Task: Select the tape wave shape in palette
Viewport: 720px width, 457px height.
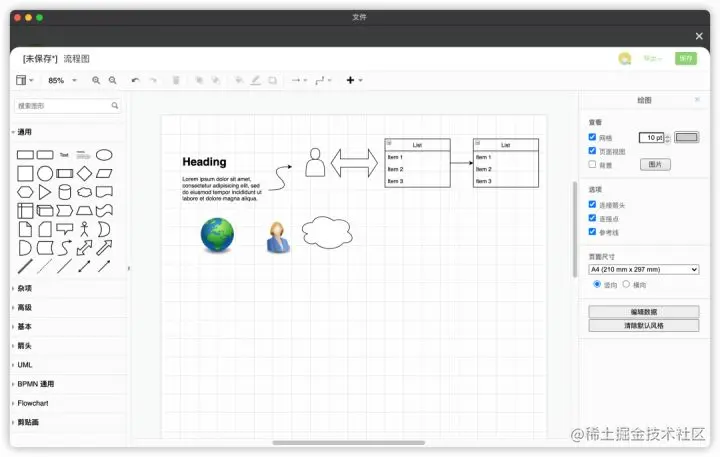Action: tap(104, 211)
